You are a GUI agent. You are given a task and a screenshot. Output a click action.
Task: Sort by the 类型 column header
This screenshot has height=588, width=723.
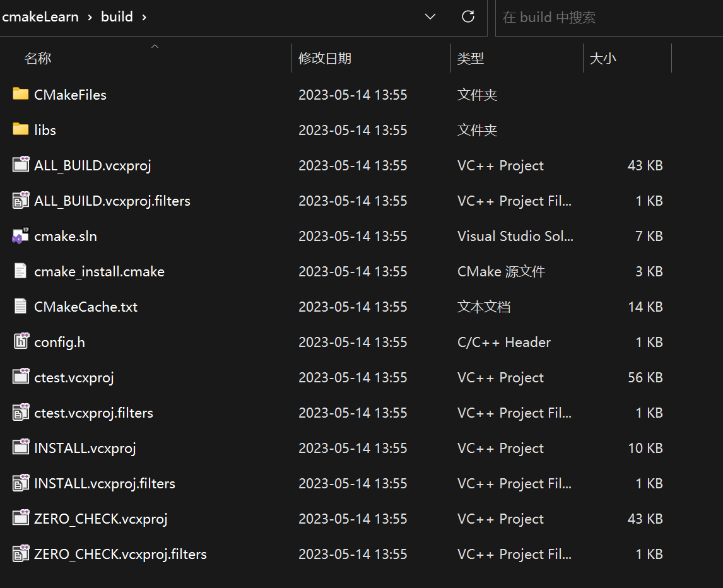coord(470,59)
